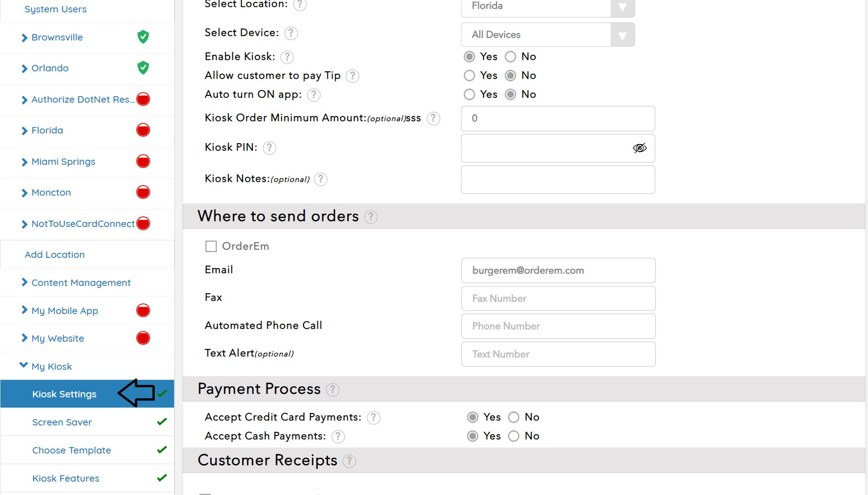Open the Select Device dropdown
868x495 pixels.
548,35
